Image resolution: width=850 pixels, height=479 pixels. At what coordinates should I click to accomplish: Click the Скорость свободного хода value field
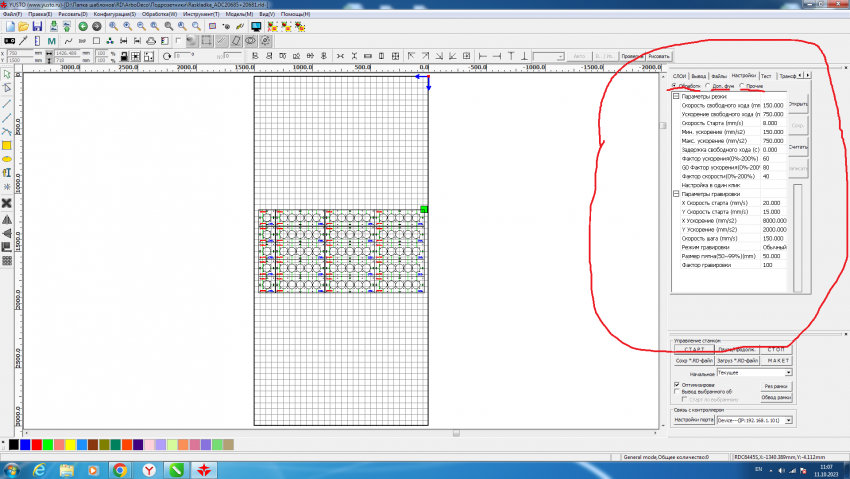point(773,105)
